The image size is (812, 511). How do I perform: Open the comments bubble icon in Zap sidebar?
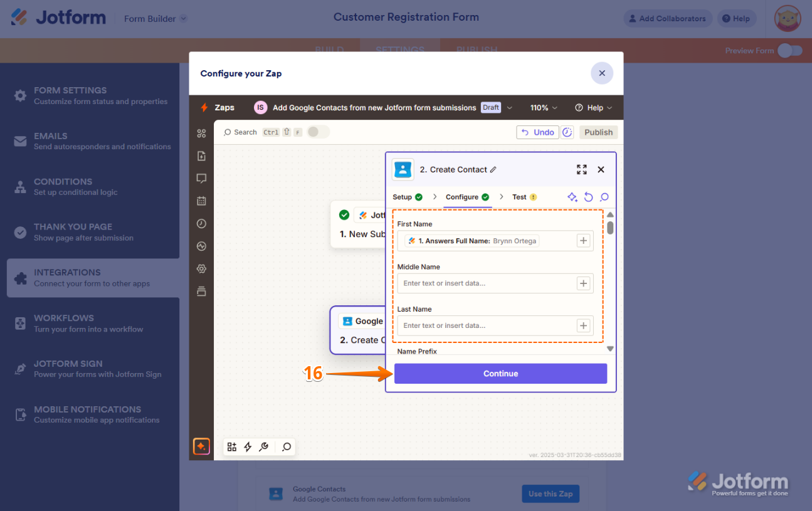click(x=201, y=179)
